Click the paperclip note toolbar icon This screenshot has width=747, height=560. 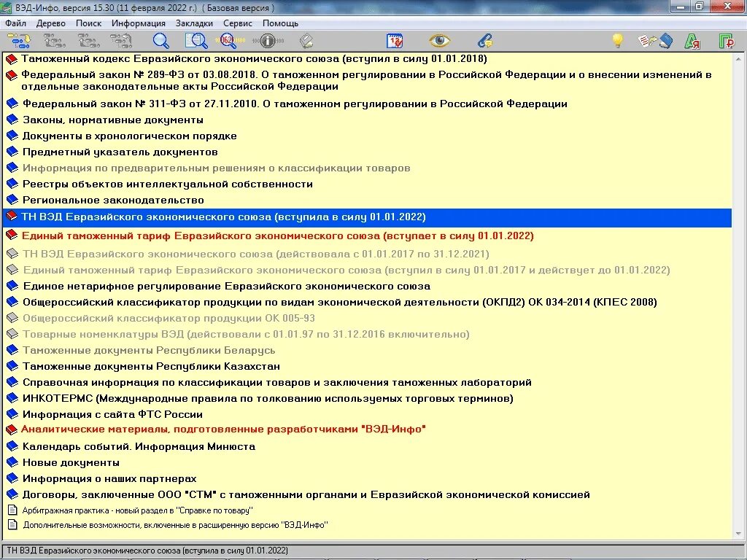pyautogui.click(x=485, y=41)
